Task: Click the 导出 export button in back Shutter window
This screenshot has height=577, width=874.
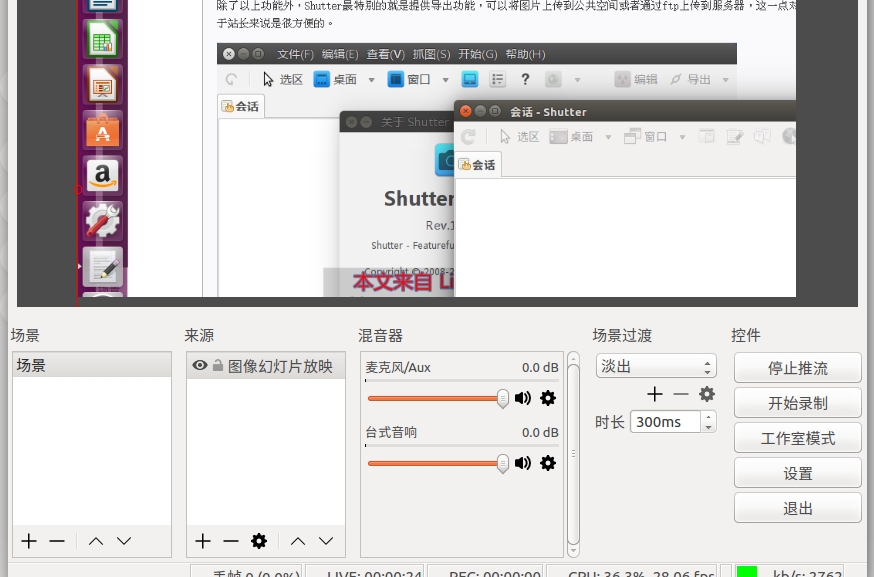Action: pos(691,80)
